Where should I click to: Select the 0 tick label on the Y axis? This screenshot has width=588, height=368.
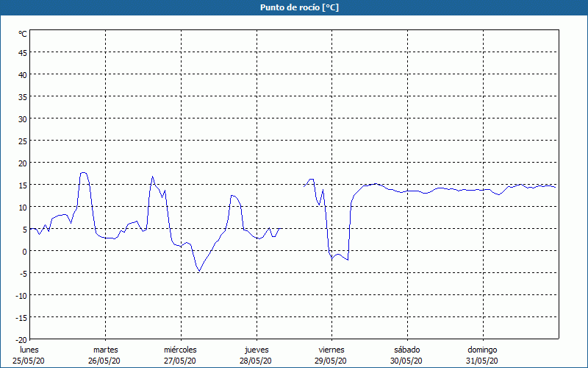point(24,251)
